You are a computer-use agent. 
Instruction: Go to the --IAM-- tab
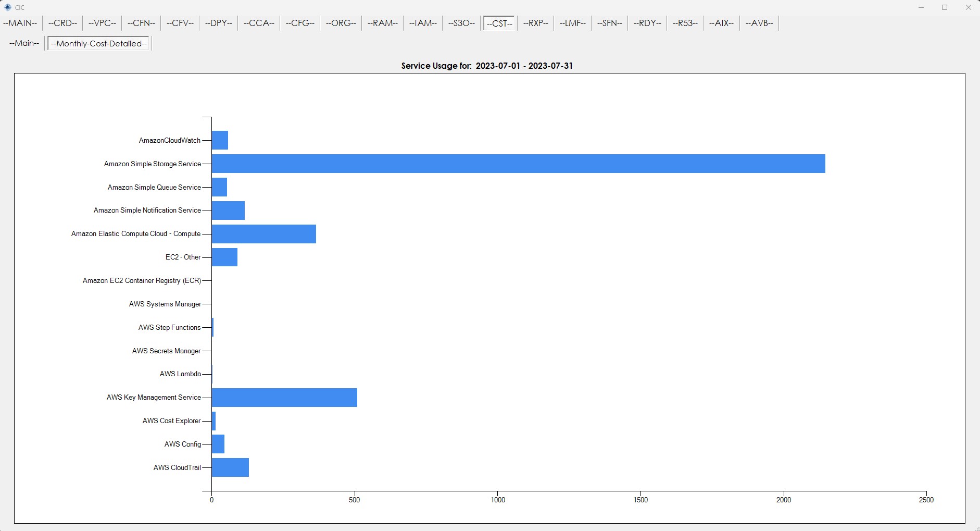tap(422, 23)
